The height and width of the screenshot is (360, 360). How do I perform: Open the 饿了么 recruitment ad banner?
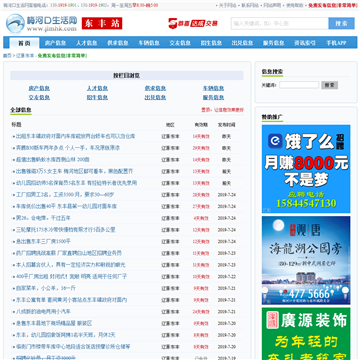click(306, 169)
